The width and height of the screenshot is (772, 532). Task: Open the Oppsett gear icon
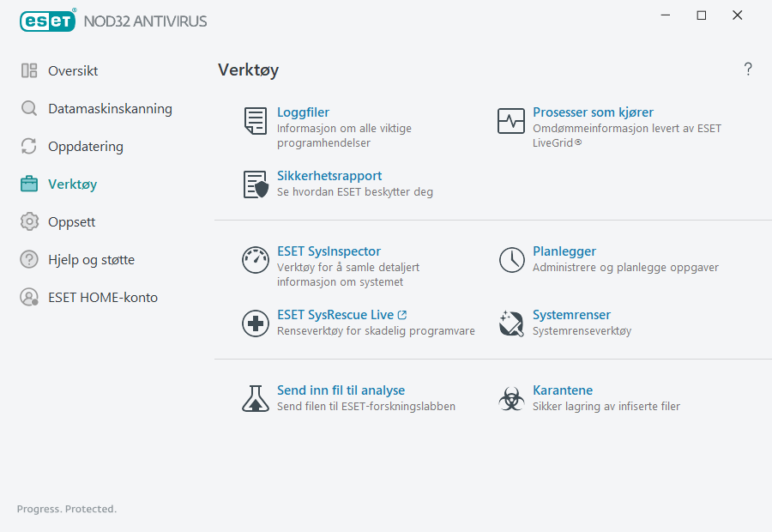(x=29, y=221)
